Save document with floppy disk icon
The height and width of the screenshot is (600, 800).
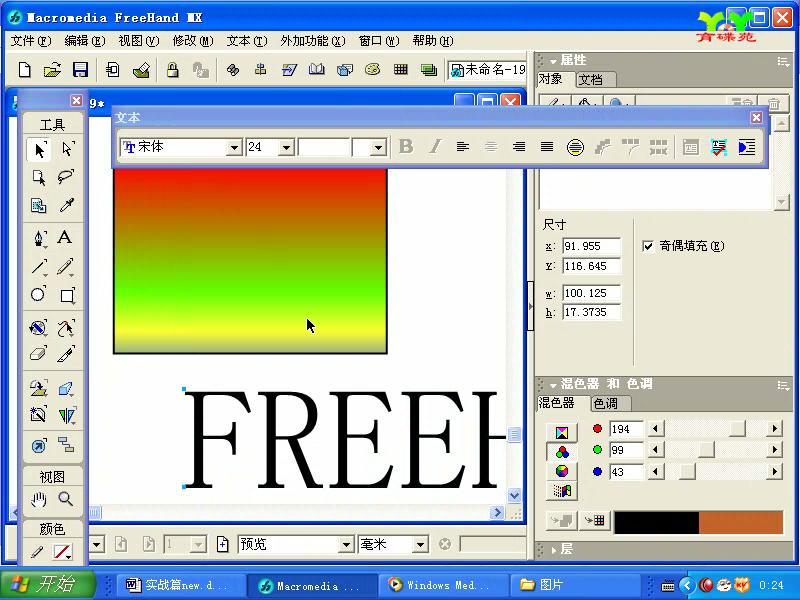click(x=81, y=69)
